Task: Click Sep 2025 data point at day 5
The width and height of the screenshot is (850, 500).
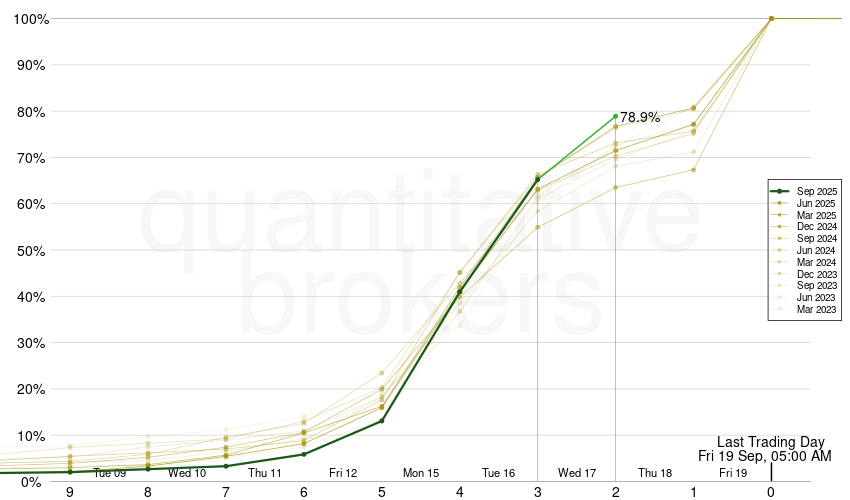Action: click(382, 421)
